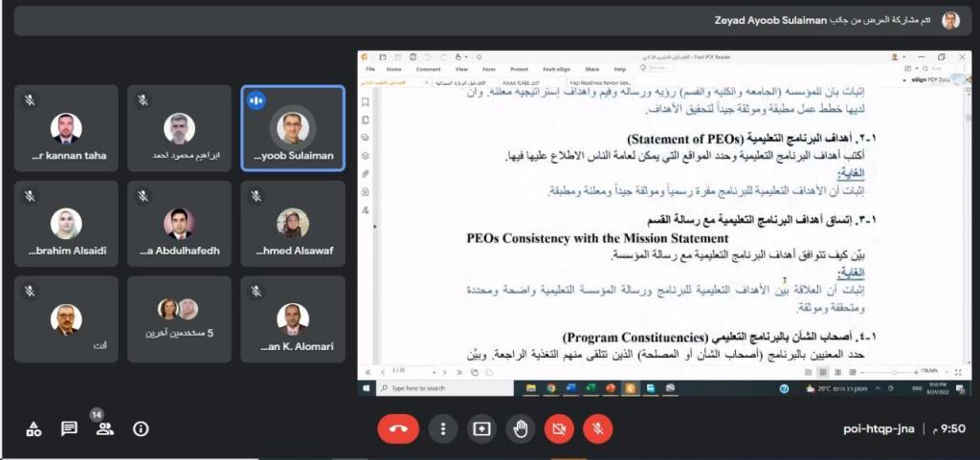Image resolution: width=980 pixels, height=460 pixels.
Task: Click Zeyad Ayoob Sulaiman's avatar in top banner
Action: [949, 20]
